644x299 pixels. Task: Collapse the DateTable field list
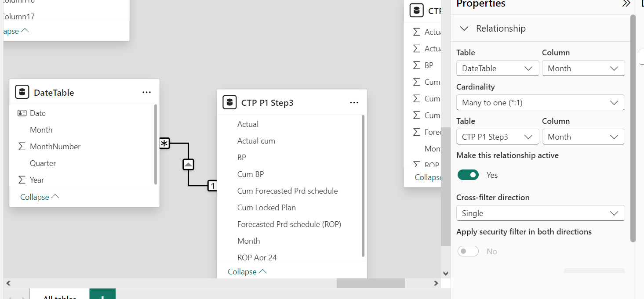40,197
